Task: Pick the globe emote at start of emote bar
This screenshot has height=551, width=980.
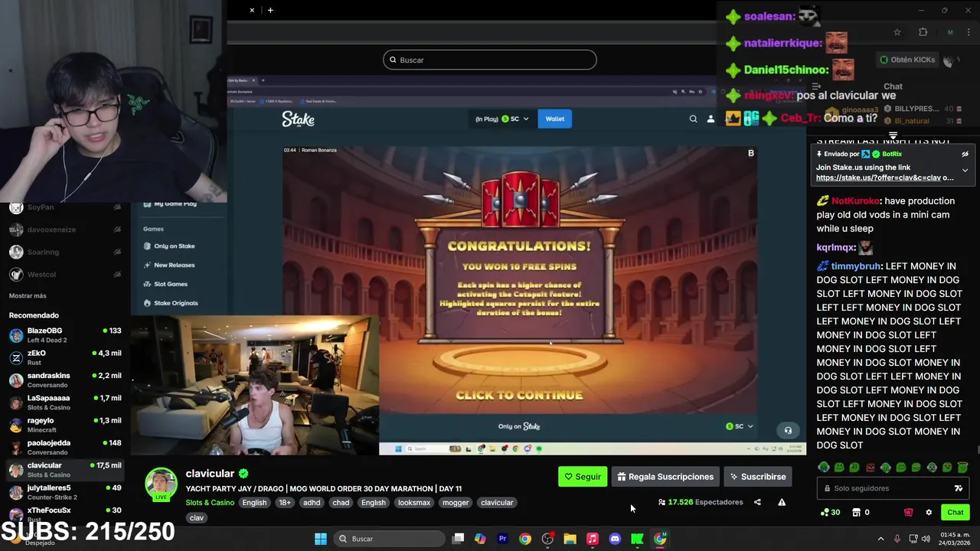Action: pos(824,467)
